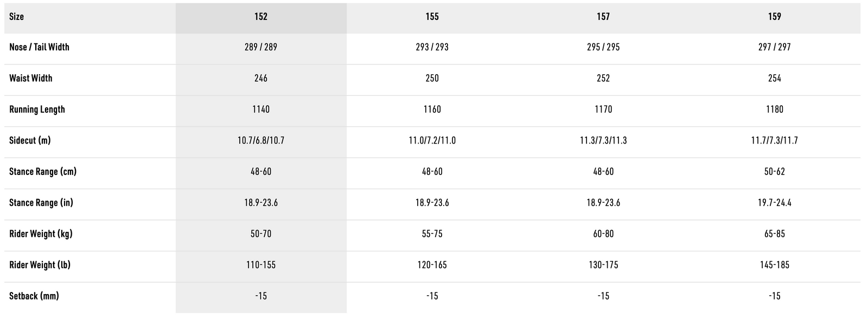This screenshot has width=868, height=318.
Task: Click the Running Length row label
Action: click(37, 109)
